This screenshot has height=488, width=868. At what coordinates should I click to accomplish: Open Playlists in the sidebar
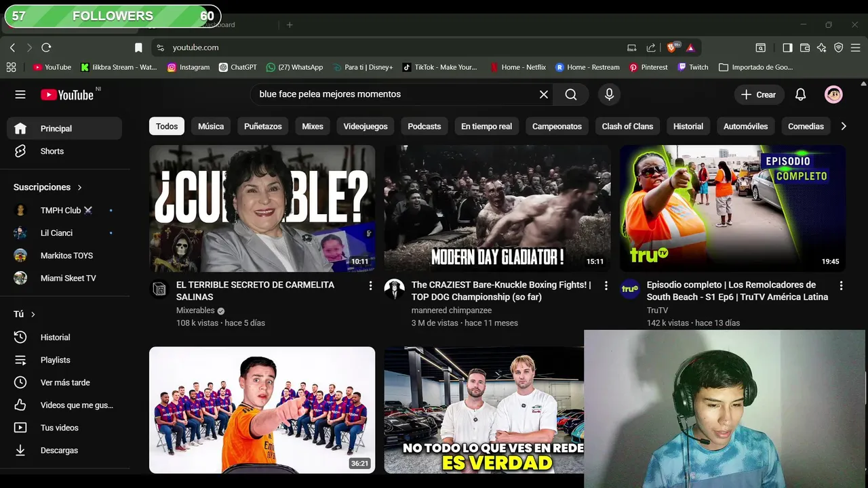tap(64, 360)
